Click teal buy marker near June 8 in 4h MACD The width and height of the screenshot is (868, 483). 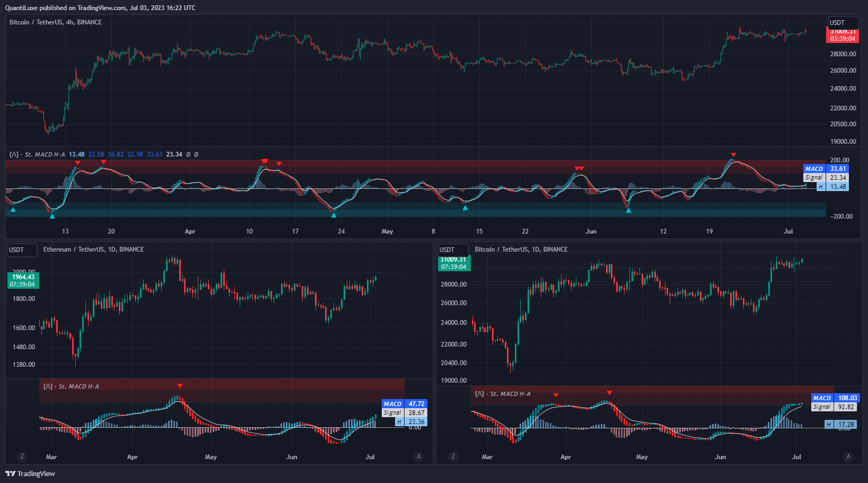(628, 211)
